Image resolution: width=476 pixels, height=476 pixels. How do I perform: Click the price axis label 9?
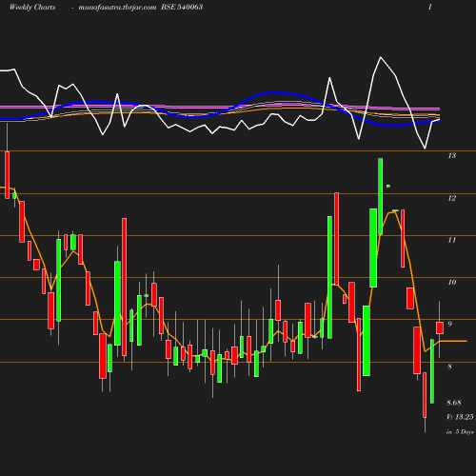pyautogui.click(x=449, y=324)
